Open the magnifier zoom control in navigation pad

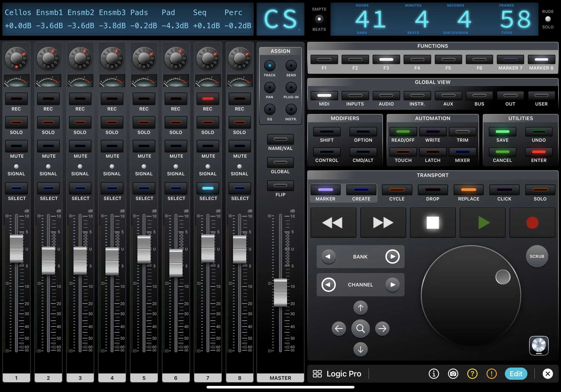(x=360, y=329)
